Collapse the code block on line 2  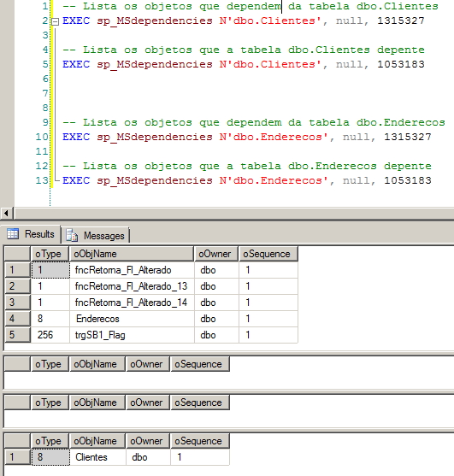pos(55,21)
